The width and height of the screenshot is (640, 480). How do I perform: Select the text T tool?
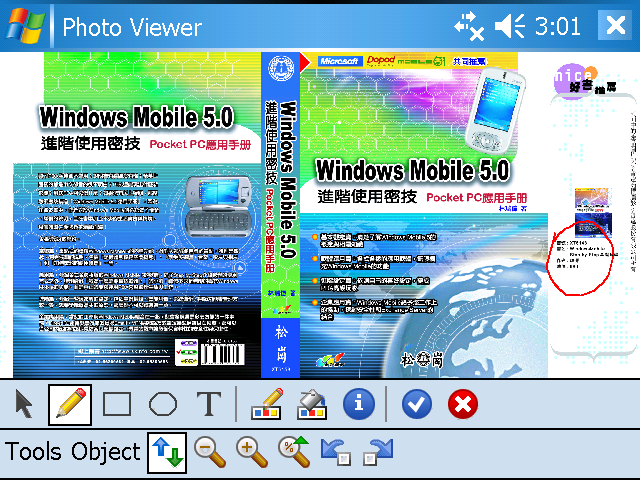click(209, 404)
